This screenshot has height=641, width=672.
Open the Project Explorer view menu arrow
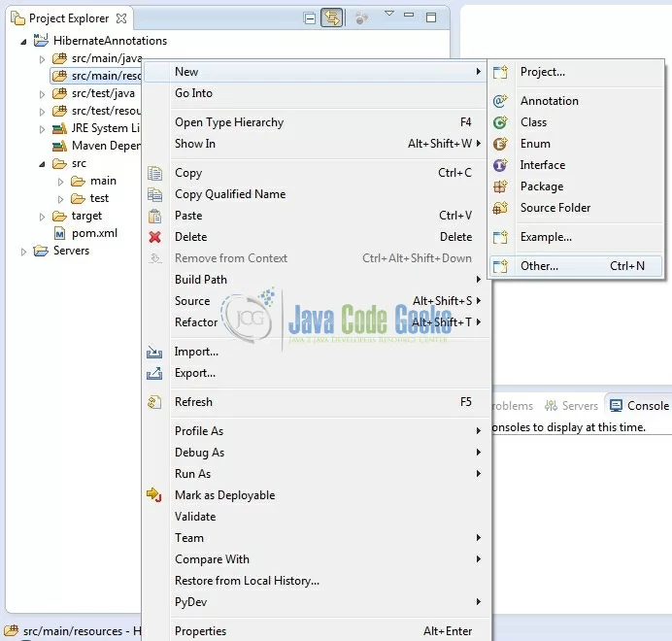(389, 14)
